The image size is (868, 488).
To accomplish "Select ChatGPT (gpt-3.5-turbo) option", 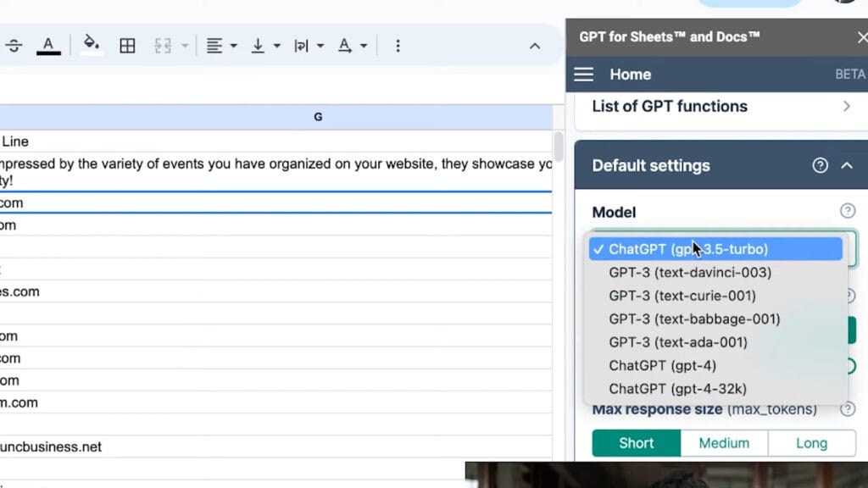I will (x=715, y=249).
